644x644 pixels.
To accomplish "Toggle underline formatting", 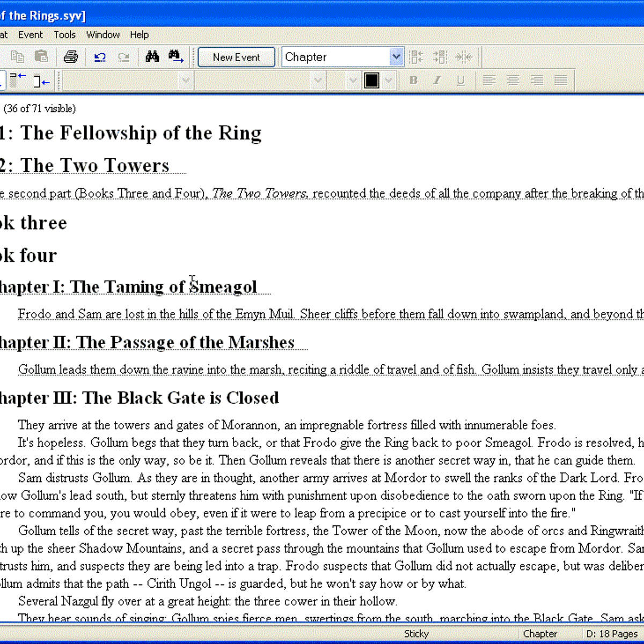I will coord(460,80).
